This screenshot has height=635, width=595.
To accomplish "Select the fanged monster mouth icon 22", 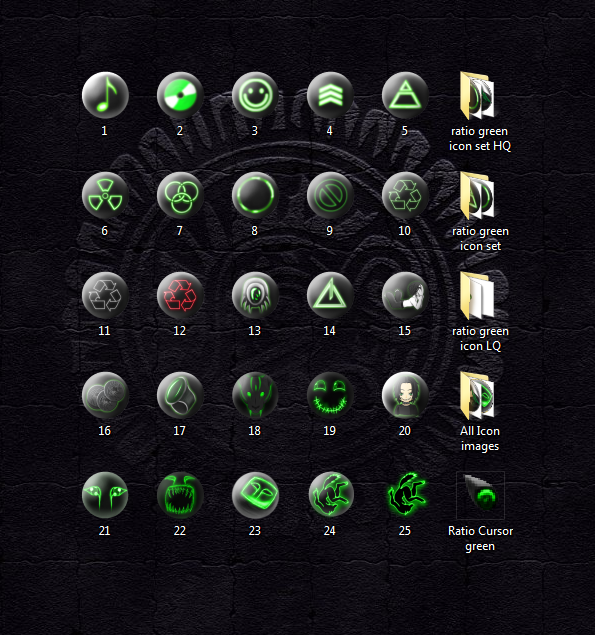I will click(x=180, y=495).
